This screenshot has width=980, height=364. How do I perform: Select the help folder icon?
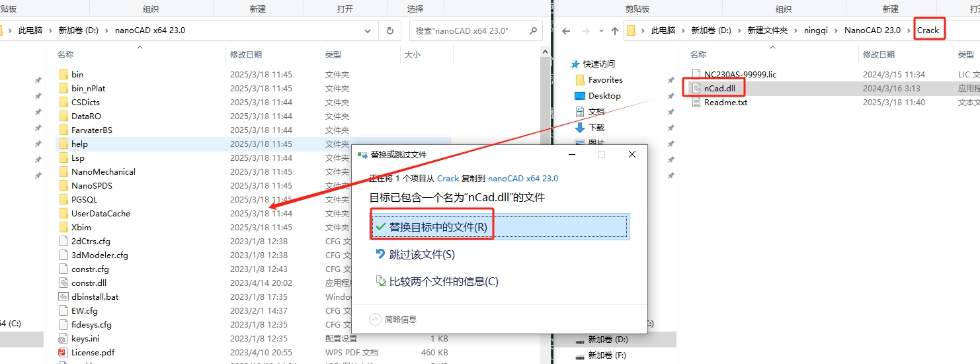pyautogui.click(x=63, y=144)
